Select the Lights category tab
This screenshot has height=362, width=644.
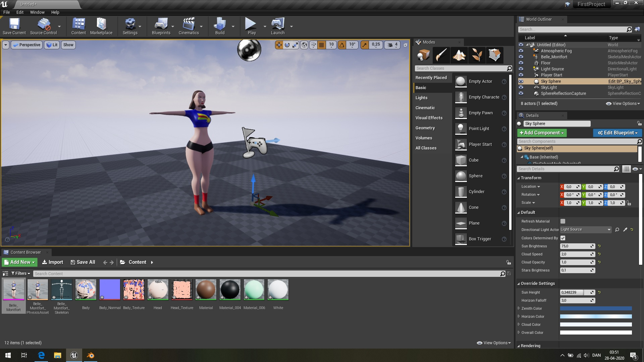(x=422, y=98)
